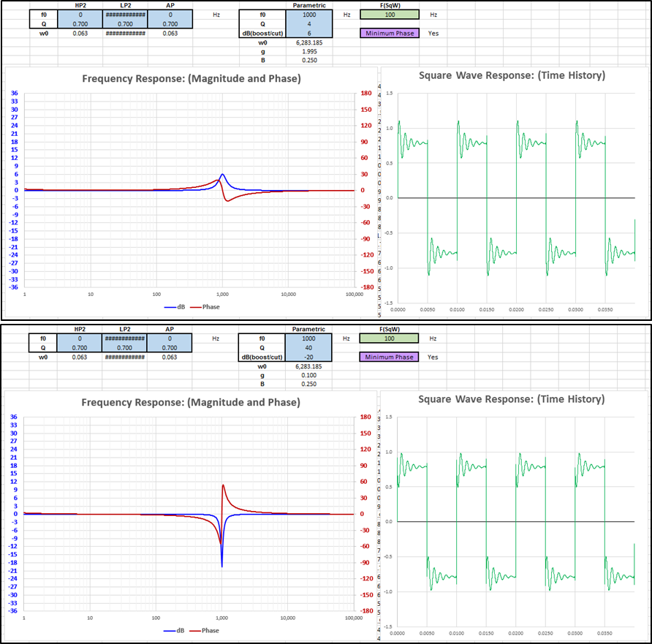
Task: Click the HP2 column header in top sheet
Action: click(x=80, y=5)
